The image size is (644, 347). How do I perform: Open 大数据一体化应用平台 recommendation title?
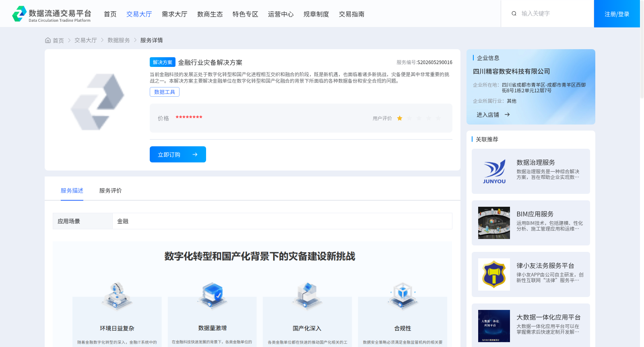[x=549, y=317]
